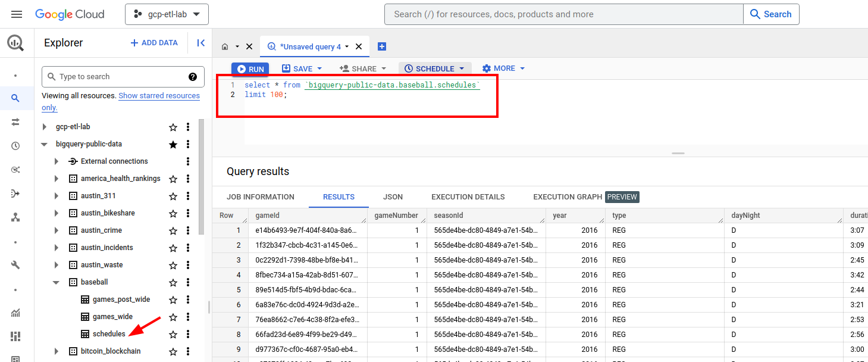Run the query
Image resolution: width=868 pixels, height=362 pixels.
point(250,69)
